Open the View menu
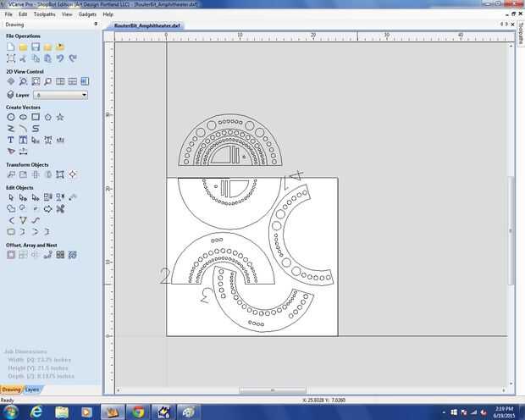 click(67, 14)
